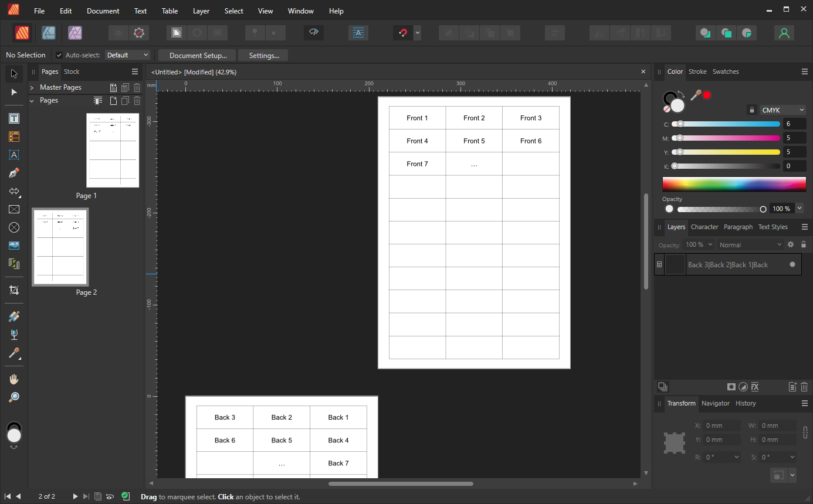Select the Node tool
The image size is (813, 504).
coord(14,92)
